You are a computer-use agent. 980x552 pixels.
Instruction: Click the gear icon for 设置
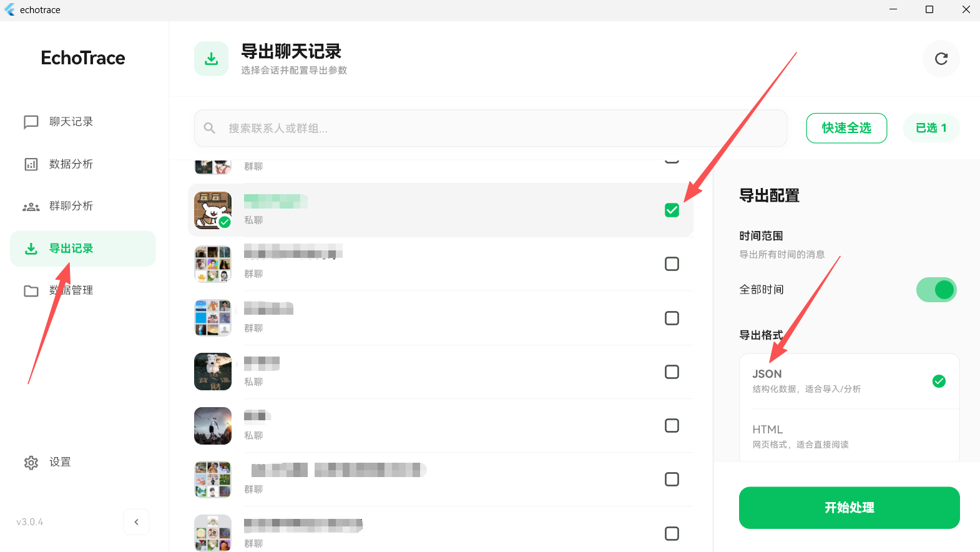(x=31, y=463)
